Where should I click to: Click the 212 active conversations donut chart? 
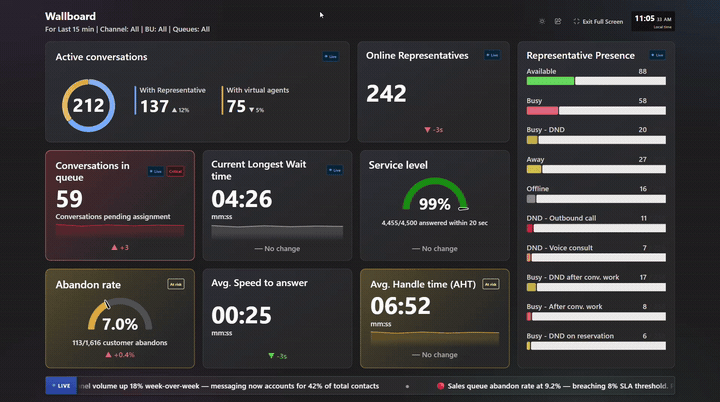pyautogui.click(x=88, y=106)
